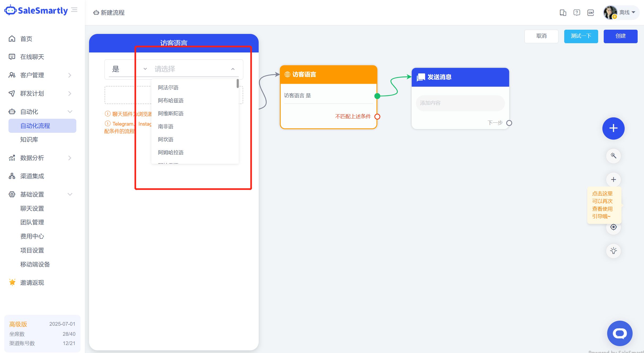Click the lightbulb usage guide icon
The width and height of the screenshot is (644, 353).
click(x=613, y=251)
